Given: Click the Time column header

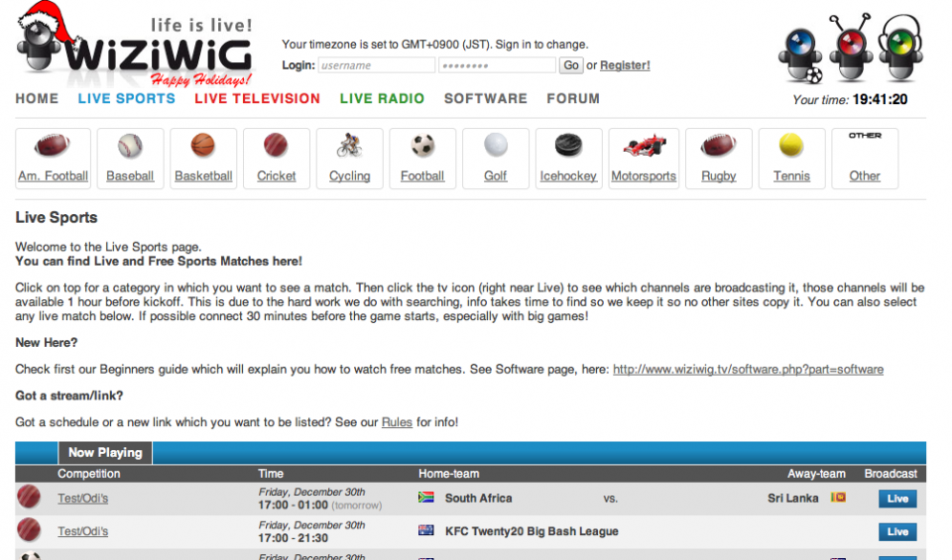Looking at the screenshot, I should pos(271,473).
